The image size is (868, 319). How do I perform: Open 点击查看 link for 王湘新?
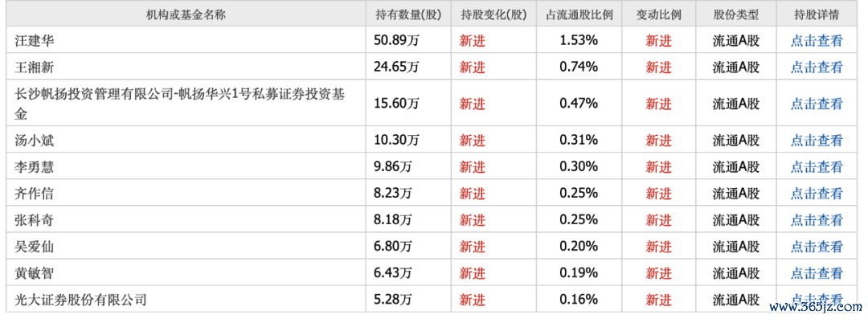[817, 67]
